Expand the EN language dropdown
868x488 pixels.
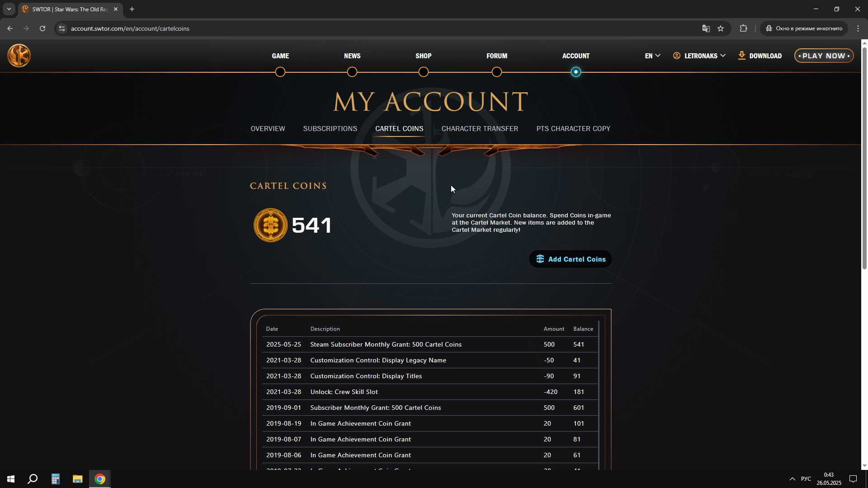pos(652,56)
